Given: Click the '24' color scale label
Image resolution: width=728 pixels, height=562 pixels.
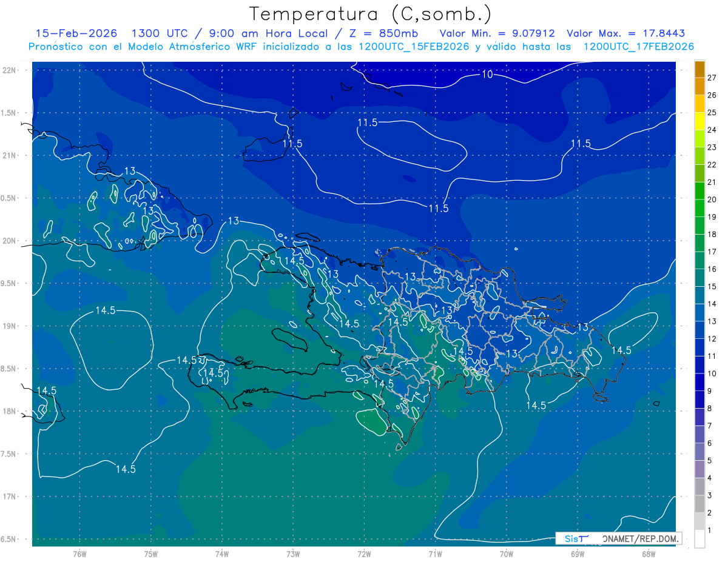Looking at the screenshot, I should pos(712,130).
